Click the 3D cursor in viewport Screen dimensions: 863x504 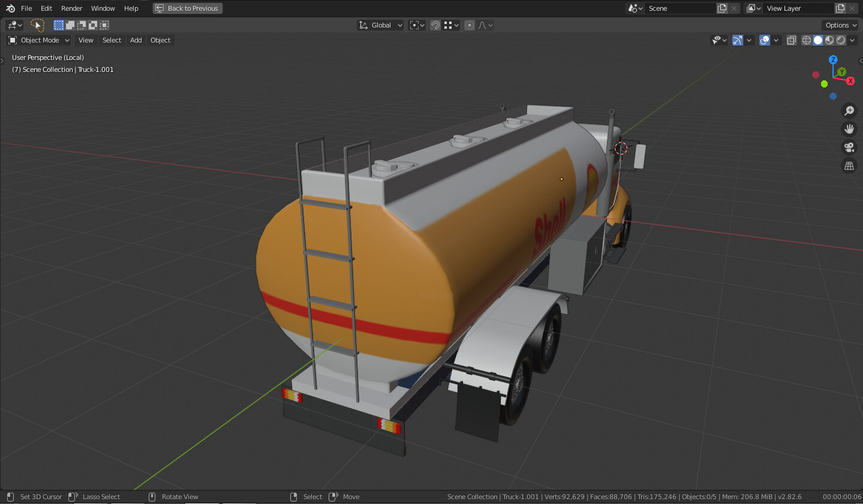[x=621, y=148]
